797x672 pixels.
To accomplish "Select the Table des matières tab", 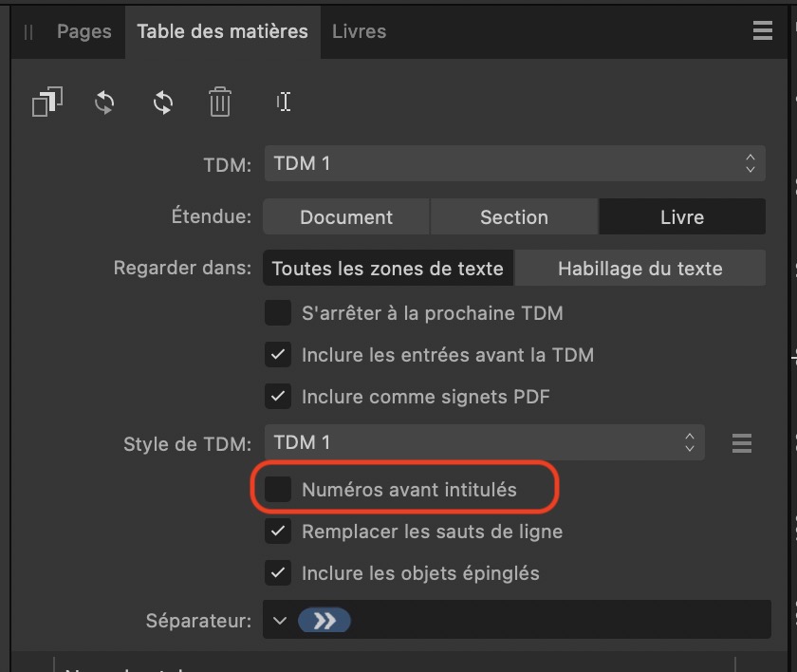I will pyautogui.click(x=223, y=31).
